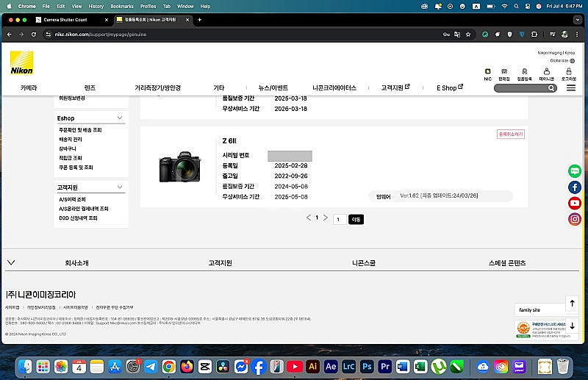This screenshot has width=588, height=380.
Task: Open Chrome three-dot menu
Action: tap(577, 35)
